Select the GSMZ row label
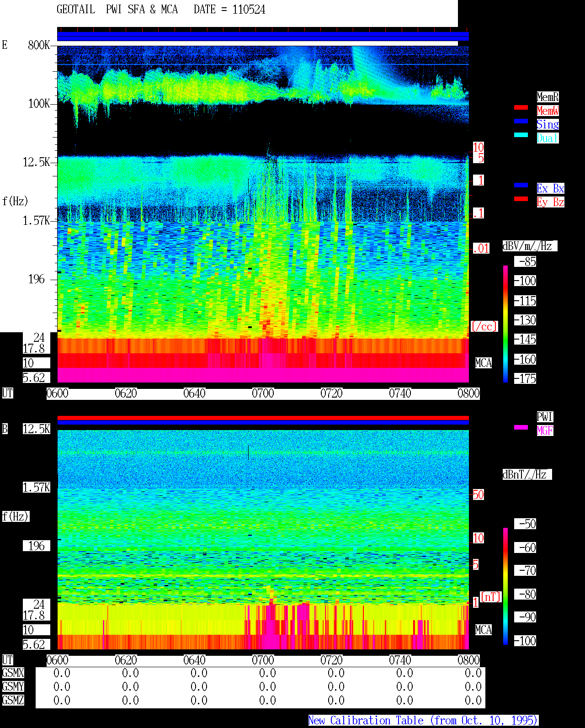 [x=13, y=700]
